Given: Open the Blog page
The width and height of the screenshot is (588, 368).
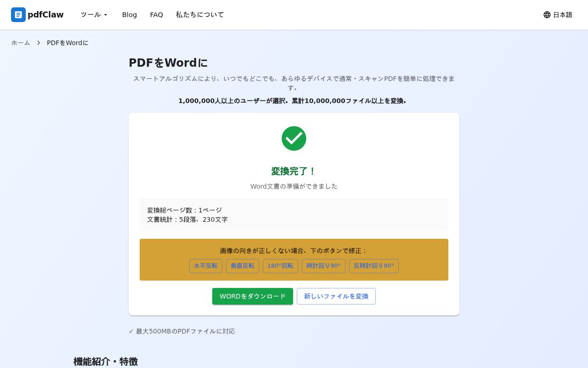Looking at the screenshot, I should click(x=130, y=15).
